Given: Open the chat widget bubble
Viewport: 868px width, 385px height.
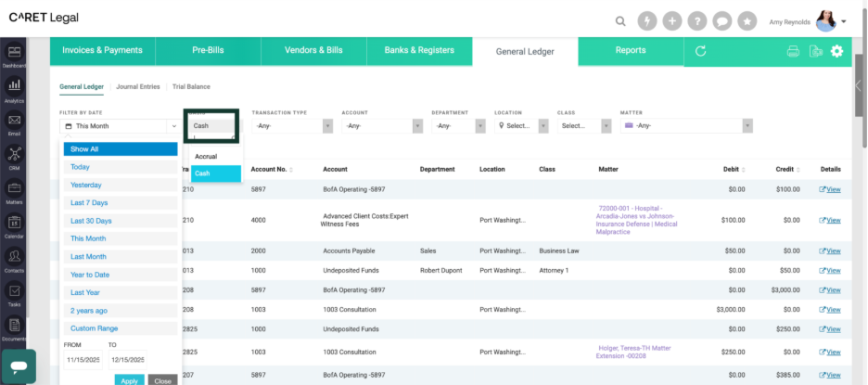Looking at the screenshot, I should 19,366.
